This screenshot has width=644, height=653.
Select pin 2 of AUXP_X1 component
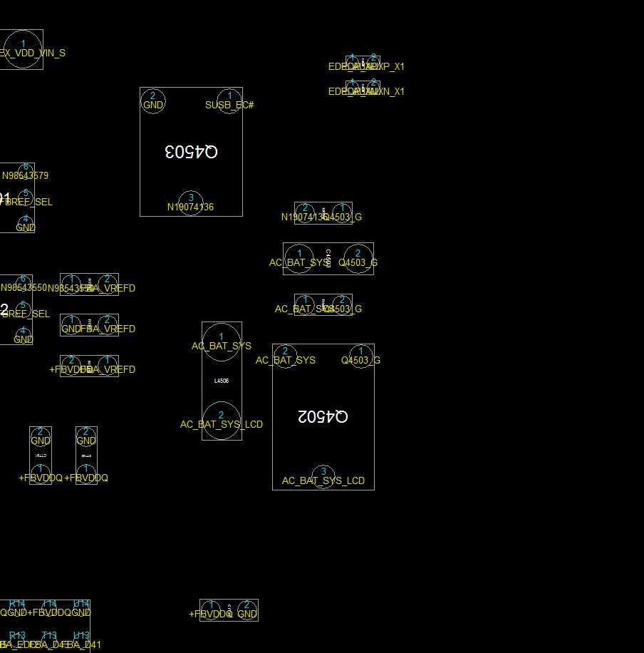[373, 63]
